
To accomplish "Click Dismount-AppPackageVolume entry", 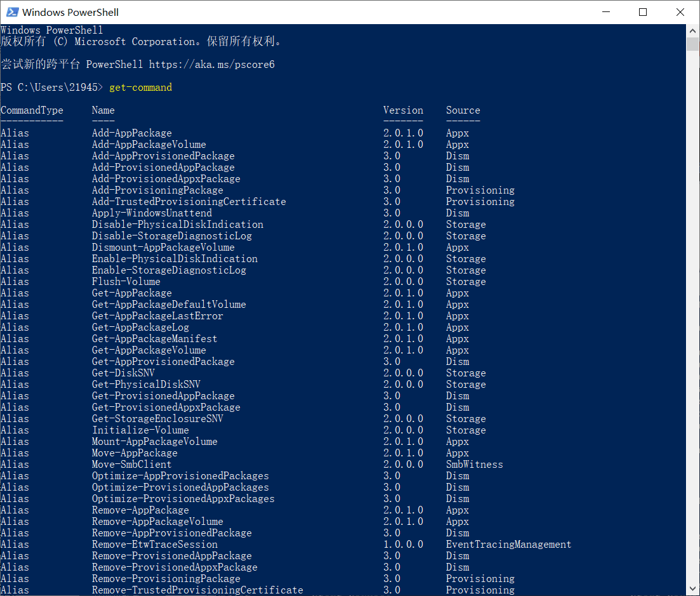I will 163,248.
